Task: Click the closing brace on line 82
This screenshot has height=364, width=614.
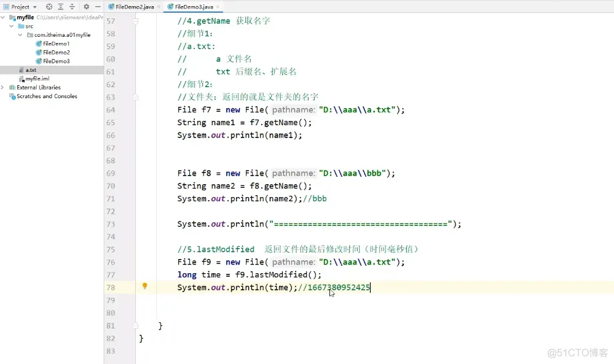Action: click(x=141, y=338)
